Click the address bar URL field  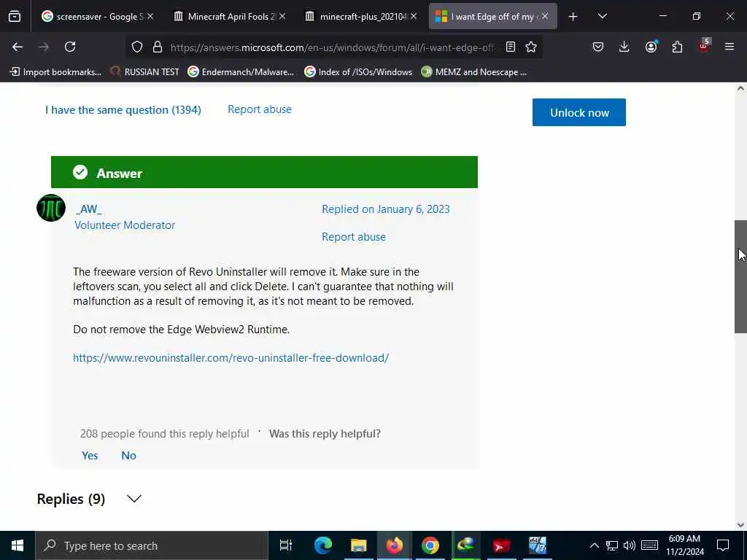[332, 47]
